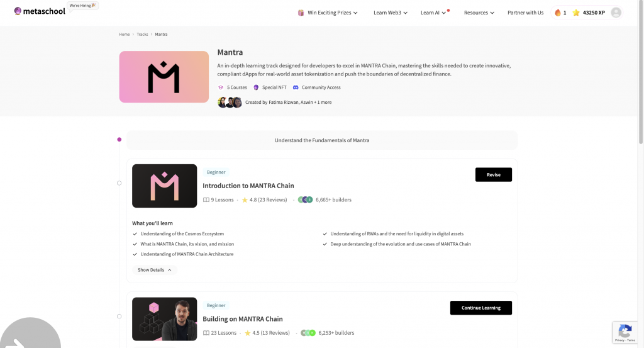This screenshot has height=348, width=644.
Task: Go to Tracks breadcrumb link
Action: point(142,35)
